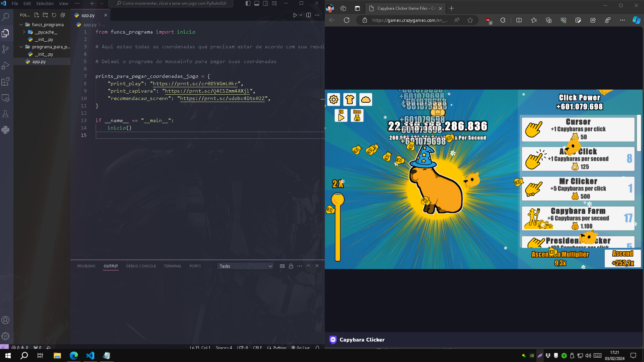
Task: Open the Source Control view
Action: (5, 49)
